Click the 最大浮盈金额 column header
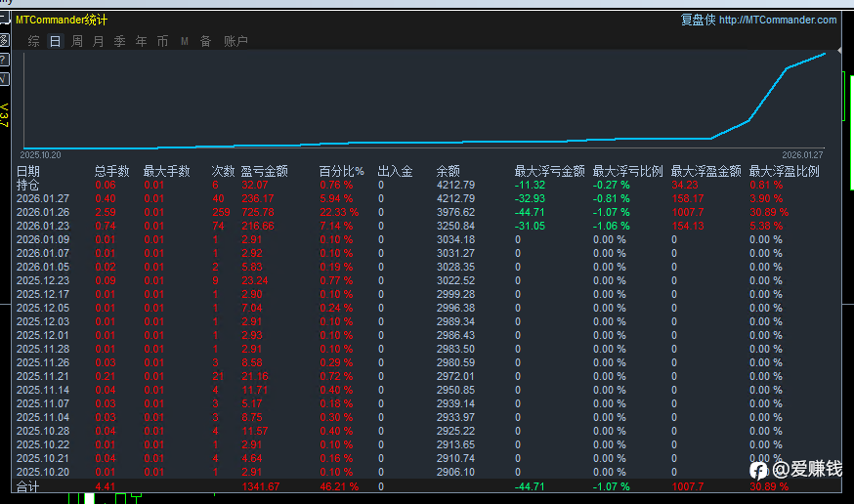The height and width of the screenshot is (504, 854). coord(705,172)
